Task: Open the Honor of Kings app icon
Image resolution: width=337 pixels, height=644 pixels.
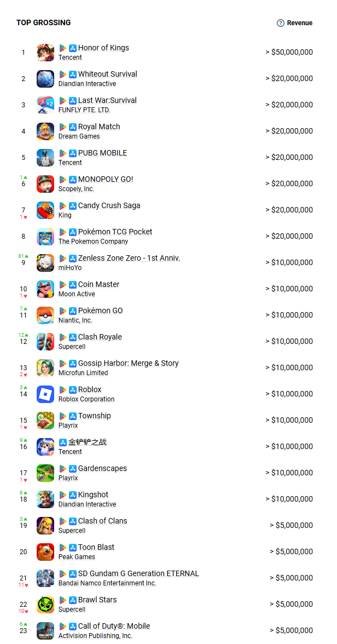Action: 45,53
